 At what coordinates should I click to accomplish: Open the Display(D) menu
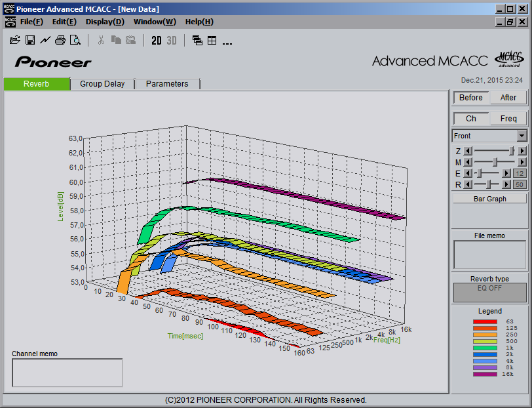105,22
